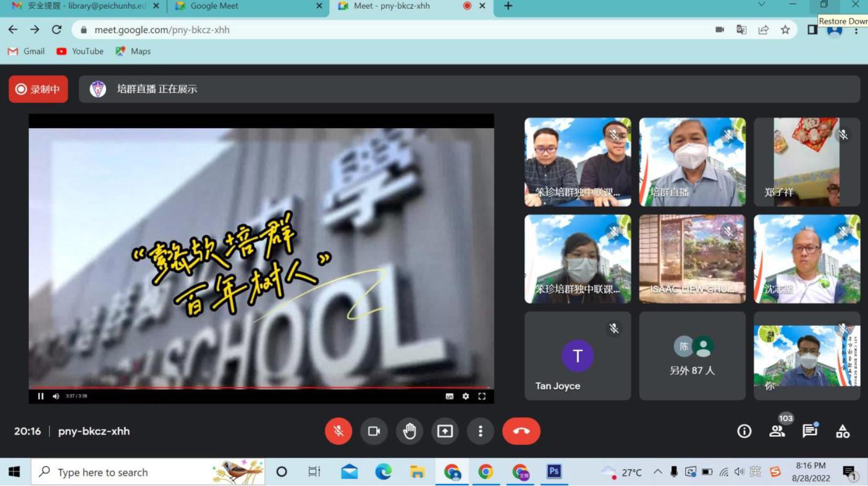Unmute the microphone
Image resolution: width=868 pixels, height=486 pixels.
[338, 431]
